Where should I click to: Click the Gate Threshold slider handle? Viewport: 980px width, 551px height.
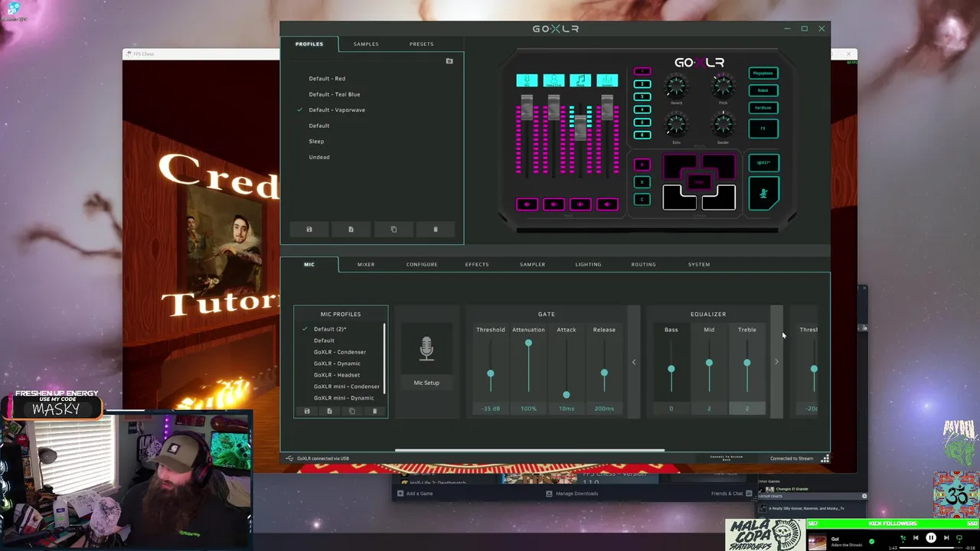491,373
